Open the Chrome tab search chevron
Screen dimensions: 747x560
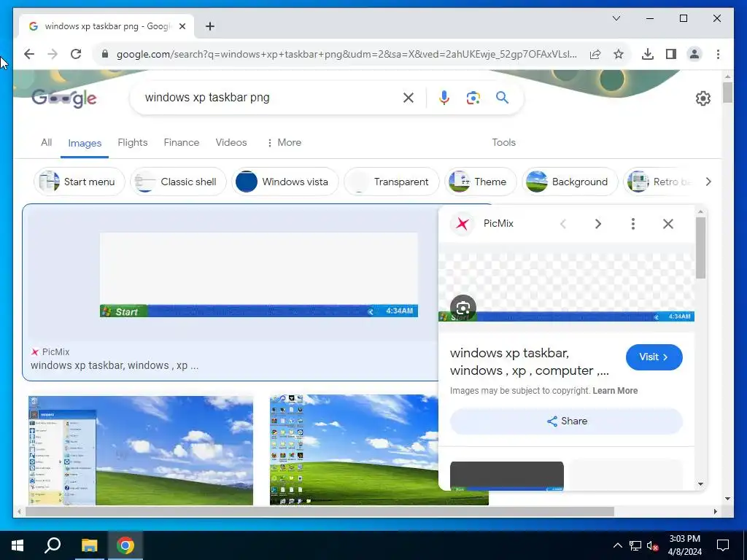pos(616,18)
